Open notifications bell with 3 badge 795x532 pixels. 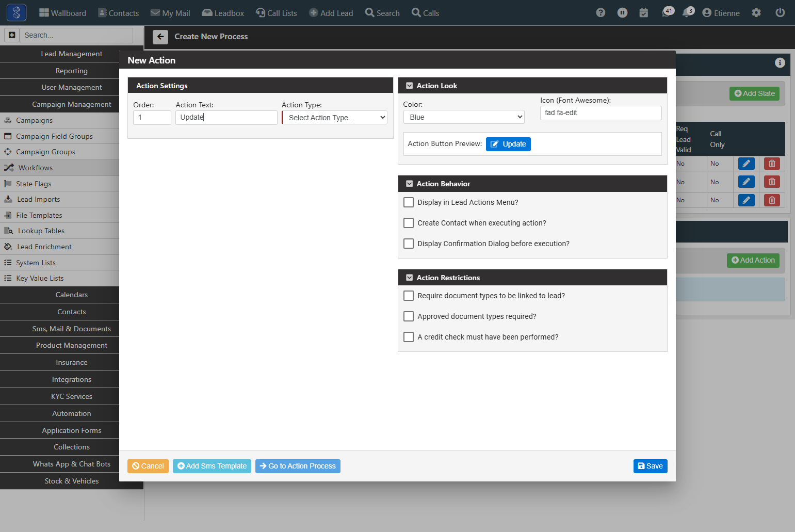(688, 12)
